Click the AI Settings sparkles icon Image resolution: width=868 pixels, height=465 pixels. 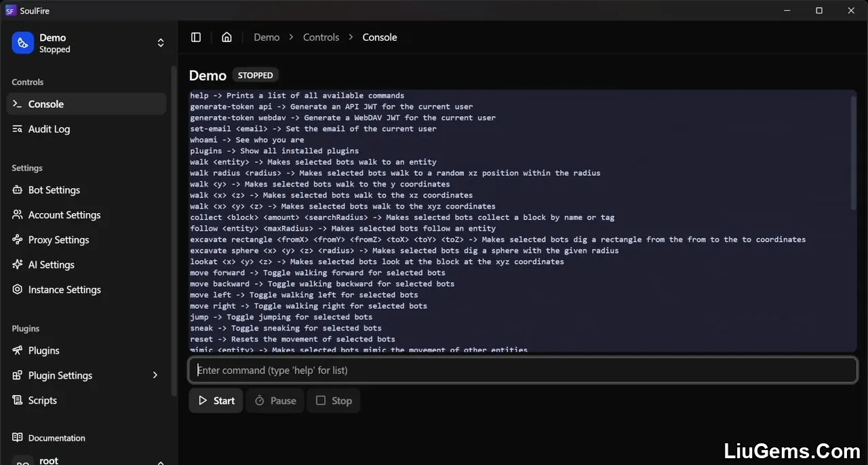[x=18, y=265]
